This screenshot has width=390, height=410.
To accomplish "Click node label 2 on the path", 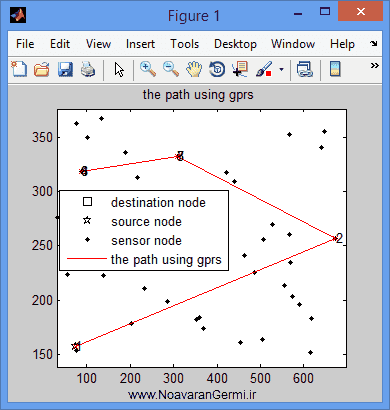I will (339, 238).
